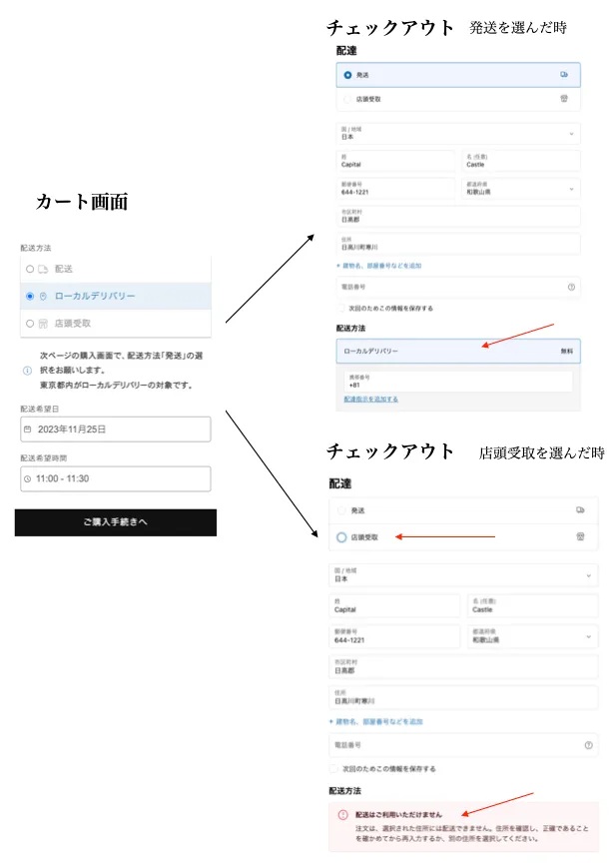
Task: Click the storefront icon beside 店頭受取 in cart
Action: (x=43, y=324)
